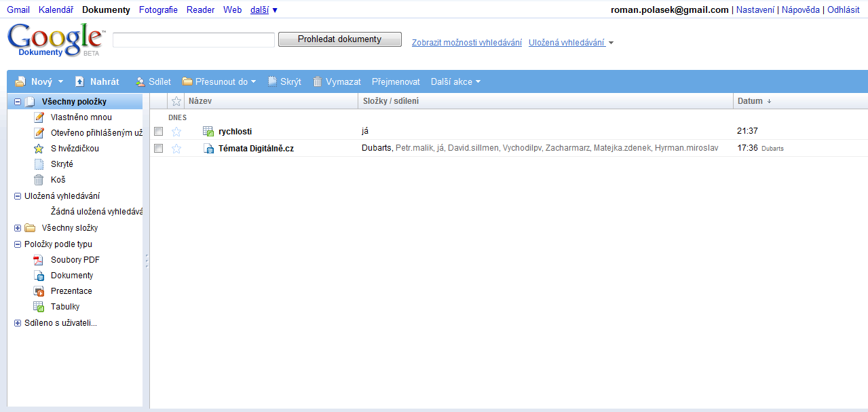Open the další menu in top bar
Screen dimensions: 868x412
pos(264,10)
